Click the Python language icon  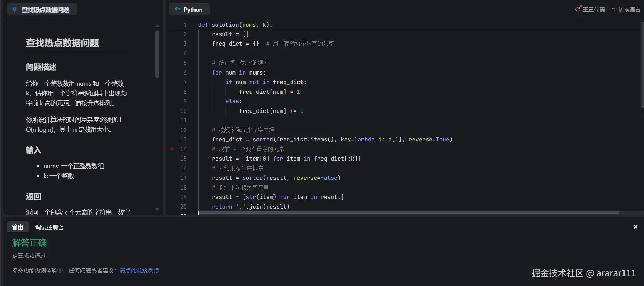177,9
